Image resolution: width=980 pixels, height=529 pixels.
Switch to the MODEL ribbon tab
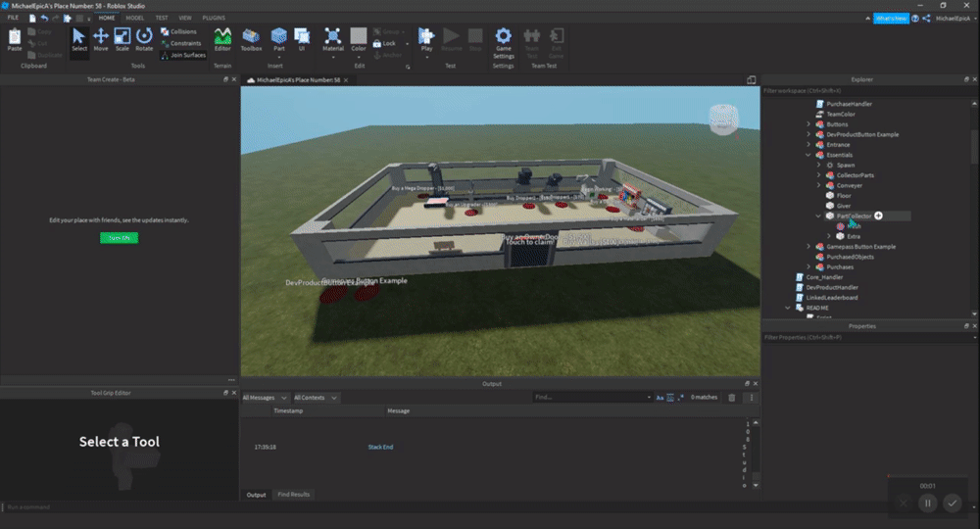click(x=135, y=18)
